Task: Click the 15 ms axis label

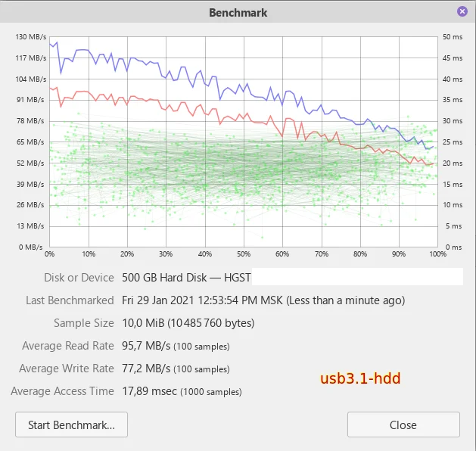Action: 453,184
